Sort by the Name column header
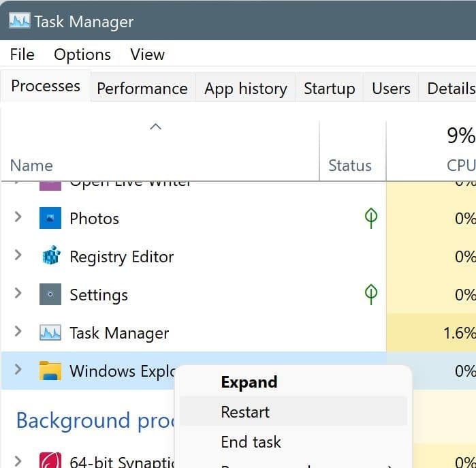 click(x=31, y=166)
